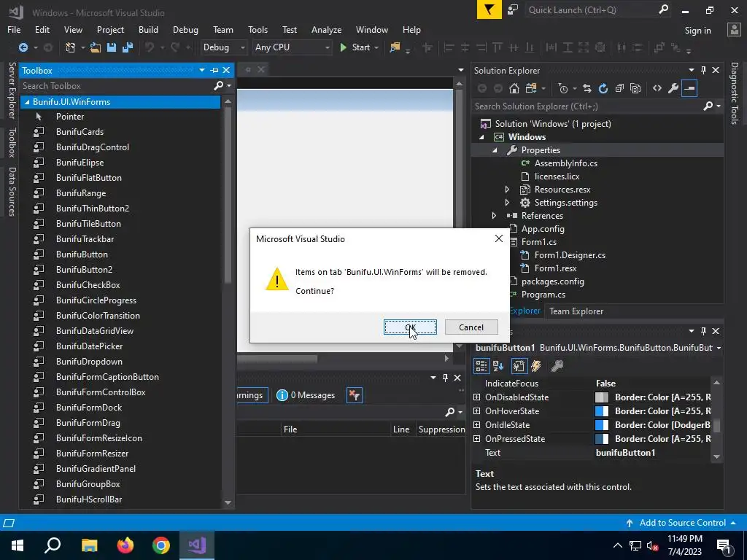Toggle Show All Files in Solution Explorer
Screen dimensions: 747x560
coord(635,88)
